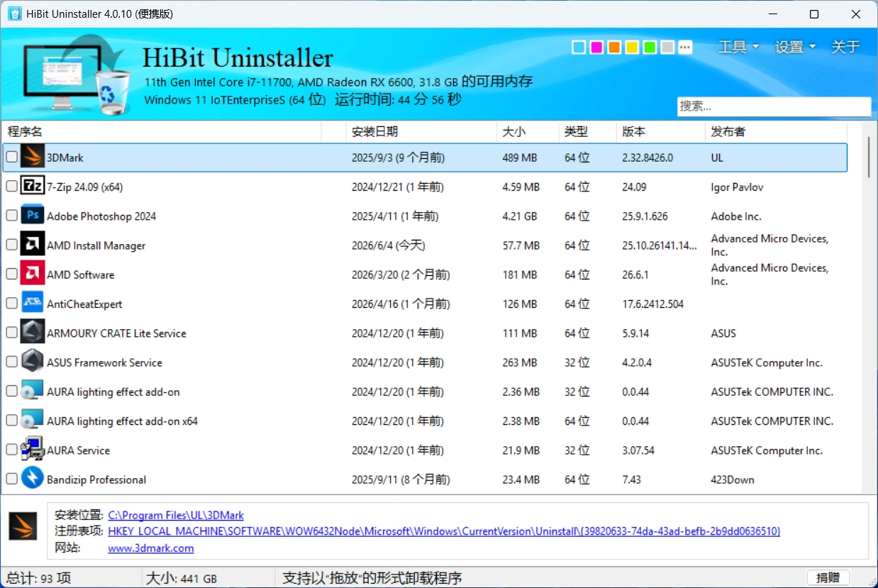Screen dimensions: 878x588
Task: Open the www.3dmark.com website link
Action: (151, 548)
